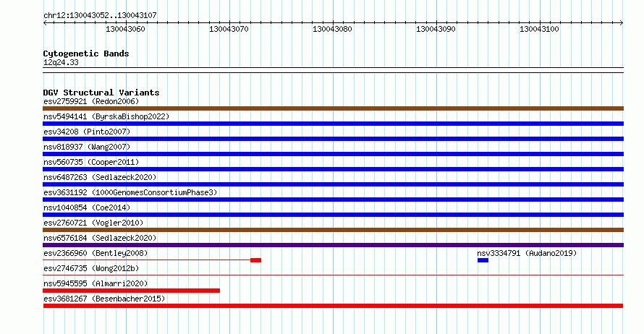644x334 pixels.
Task: Click ruler position 130043100
Action: tap(539, 29)
